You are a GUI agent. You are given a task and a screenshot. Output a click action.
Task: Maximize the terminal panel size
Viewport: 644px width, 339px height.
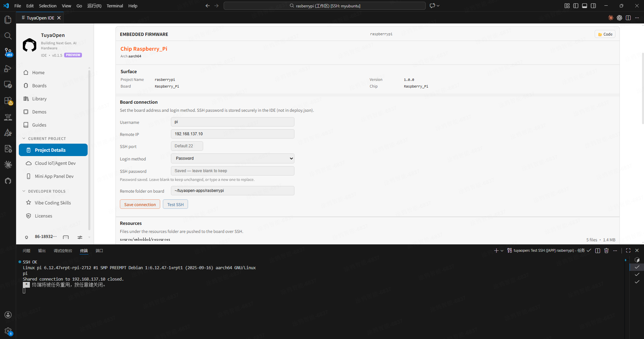point(628,250)
